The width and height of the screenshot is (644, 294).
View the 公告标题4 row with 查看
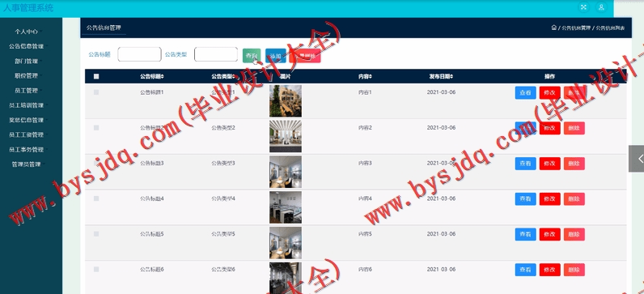(x=525, y=199)
